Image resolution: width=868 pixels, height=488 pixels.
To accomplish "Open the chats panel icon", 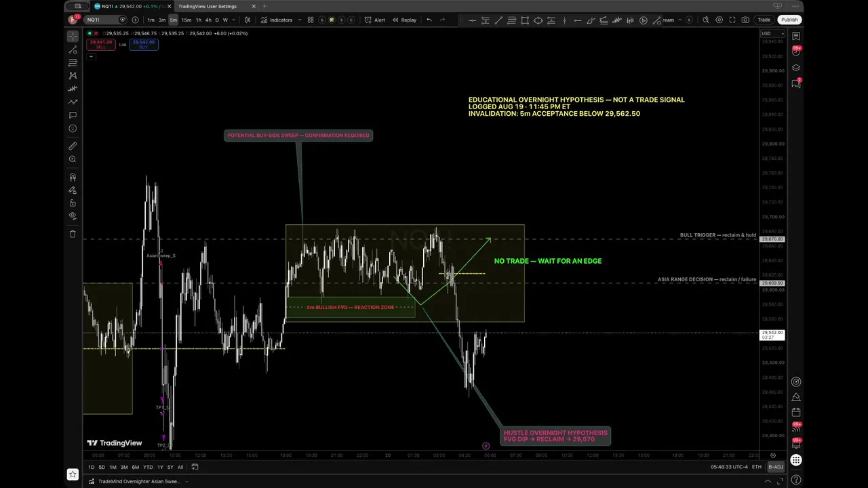I will [796, 83].
